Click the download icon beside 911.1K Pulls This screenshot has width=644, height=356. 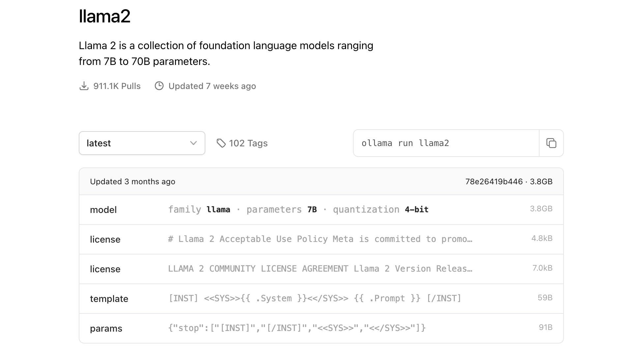point(84,86)
